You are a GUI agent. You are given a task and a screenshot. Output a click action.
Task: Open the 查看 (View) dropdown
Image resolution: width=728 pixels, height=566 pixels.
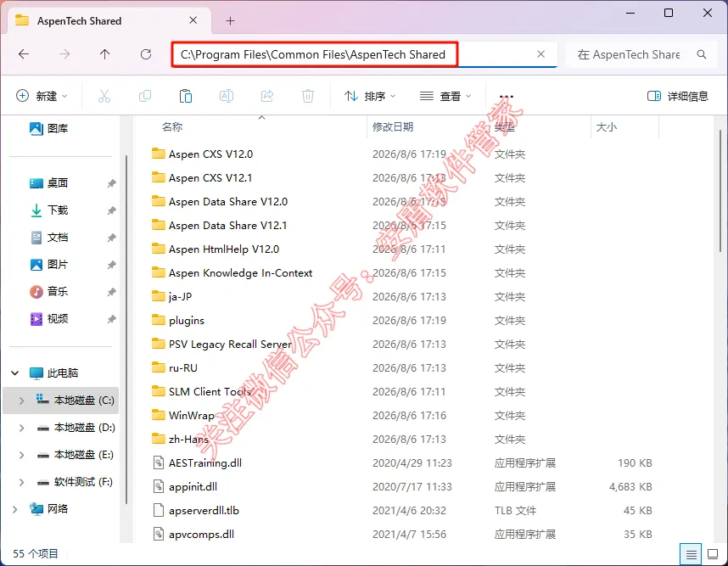pyautogui.click(x=445, y=96)
